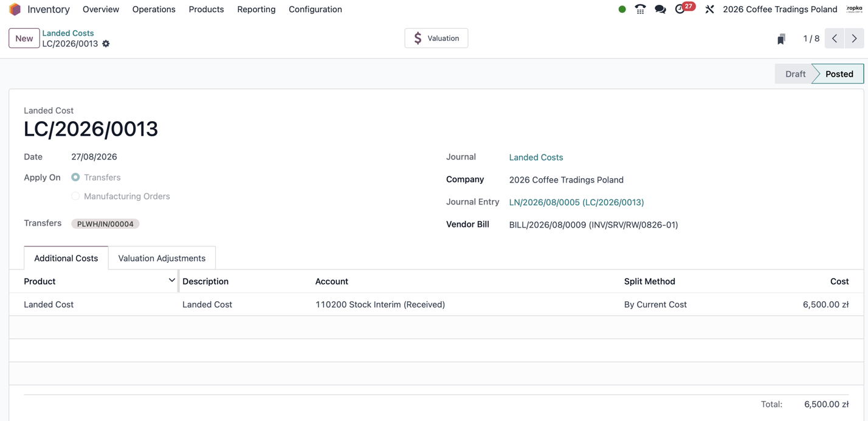Sort by the Cost column header
This screenshot has height=421, width=868.
pyautogui.click(x=839, y=281)
